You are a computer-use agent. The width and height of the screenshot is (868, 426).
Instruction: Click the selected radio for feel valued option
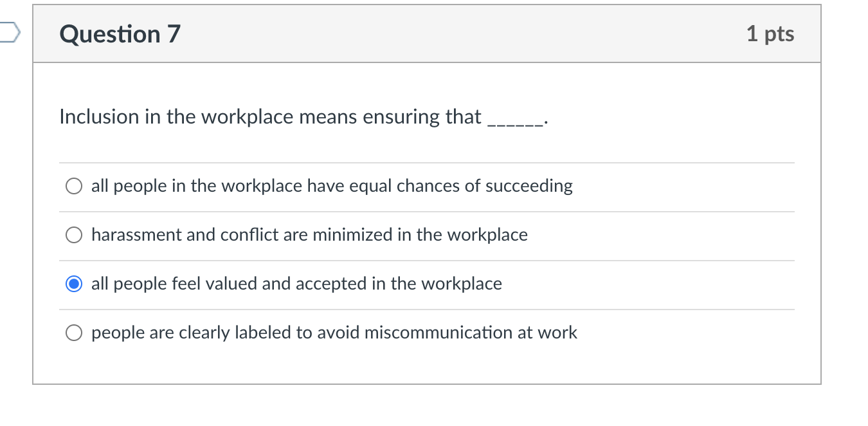(x=73, y=284)
